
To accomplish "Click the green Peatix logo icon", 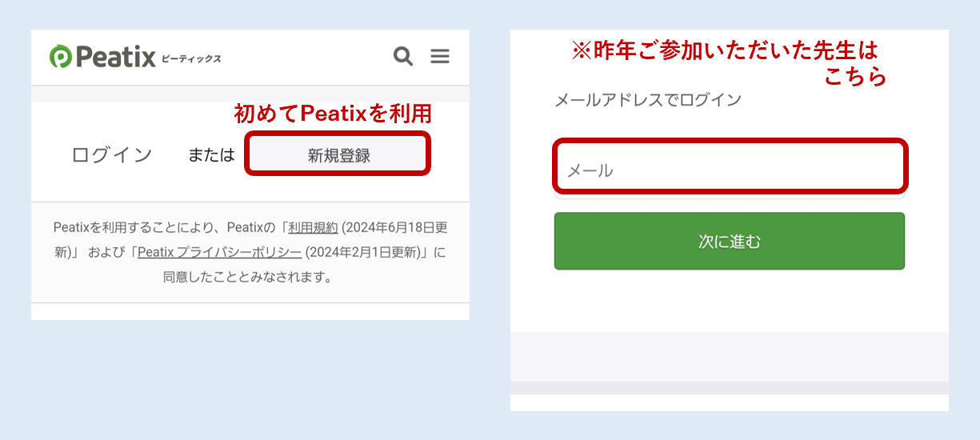I will point(61,57).
